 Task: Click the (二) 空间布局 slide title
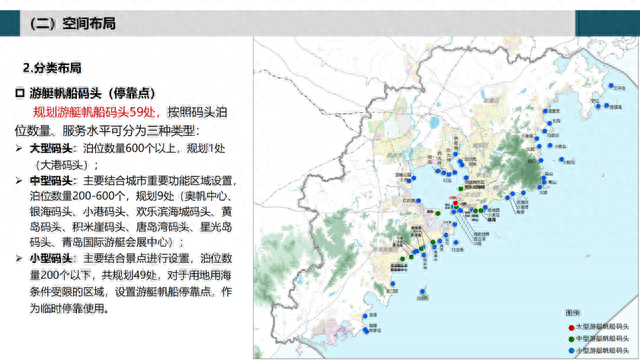[x=73, y=23]
